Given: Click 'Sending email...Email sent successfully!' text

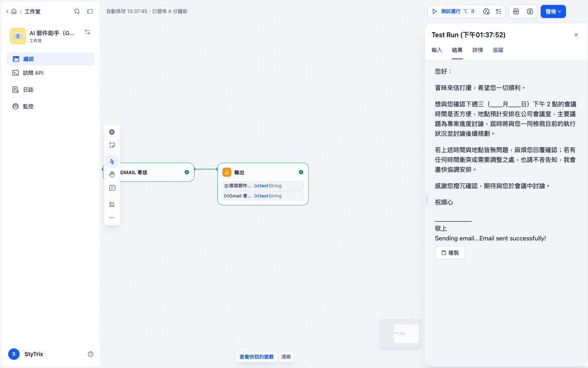Looking at the screenshot, I should click(490, 238).
